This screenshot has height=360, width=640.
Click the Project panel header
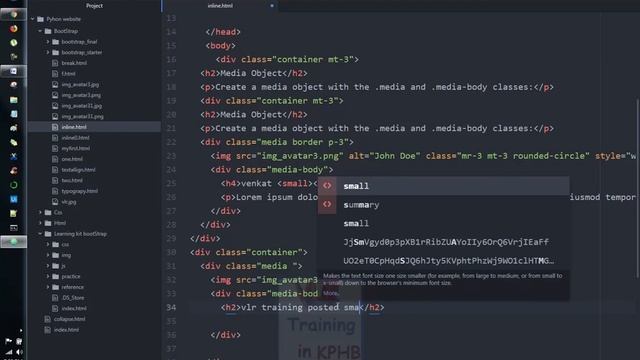pos(94,6)
